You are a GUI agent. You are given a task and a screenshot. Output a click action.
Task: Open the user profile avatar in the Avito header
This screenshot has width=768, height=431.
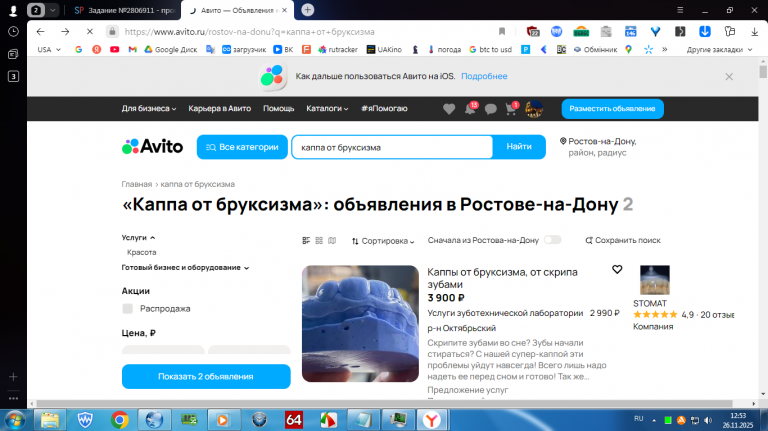click(x=534, y=109)
